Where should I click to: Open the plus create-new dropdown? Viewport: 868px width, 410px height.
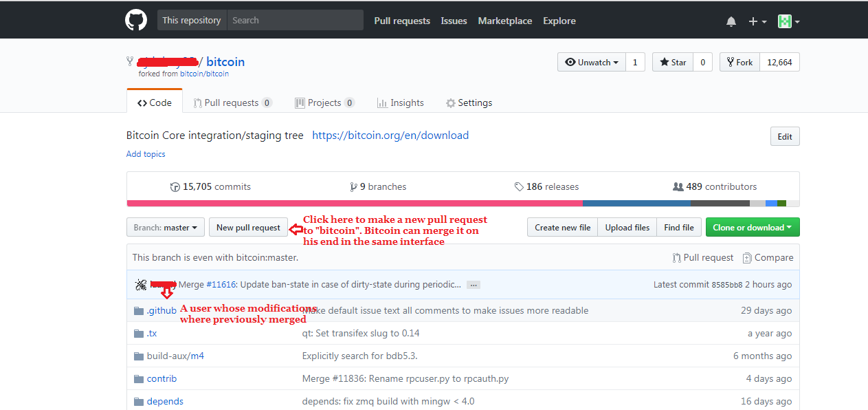click(x=757, y=21)
